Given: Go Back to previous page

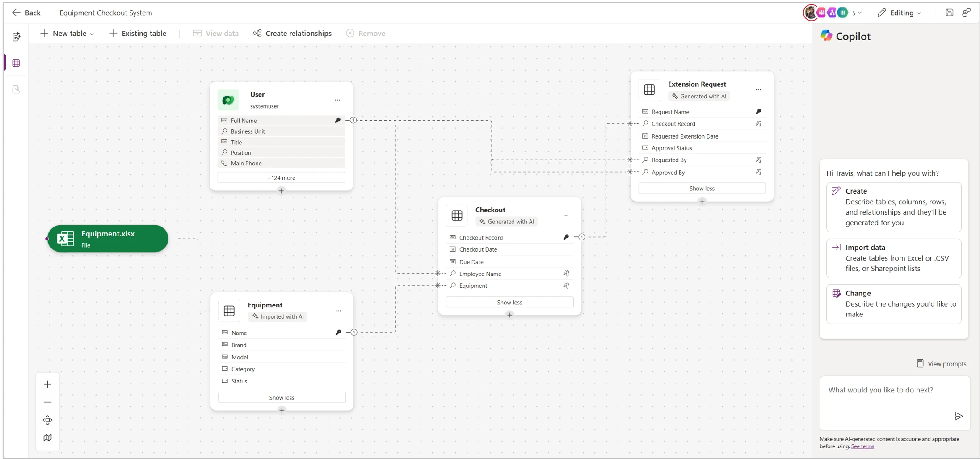Looking at the screenshot, I should click(x=26, y=13).
